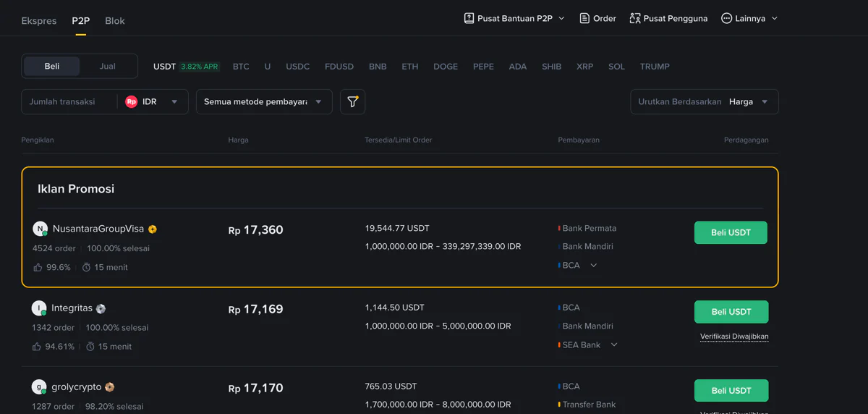Select ETH coin tab

pyautogui.click(x=410, y=67)
